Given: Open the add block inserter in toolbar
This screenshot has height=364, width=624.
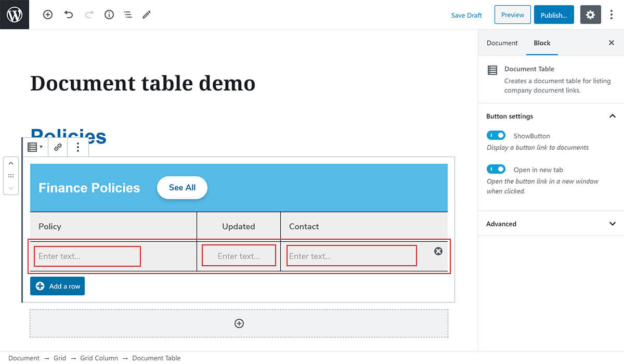Looking at the screenshot, I should (48, 15).
